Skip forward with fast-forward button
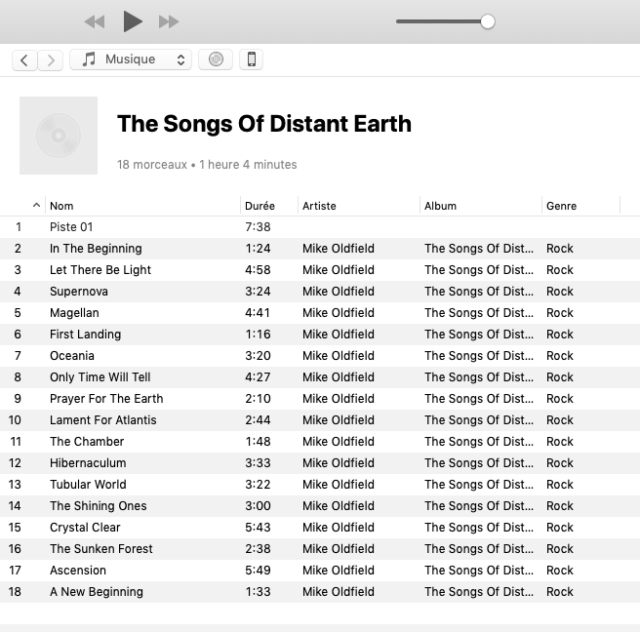Screen dimensions: 640x632 click(x=169, y=22)
